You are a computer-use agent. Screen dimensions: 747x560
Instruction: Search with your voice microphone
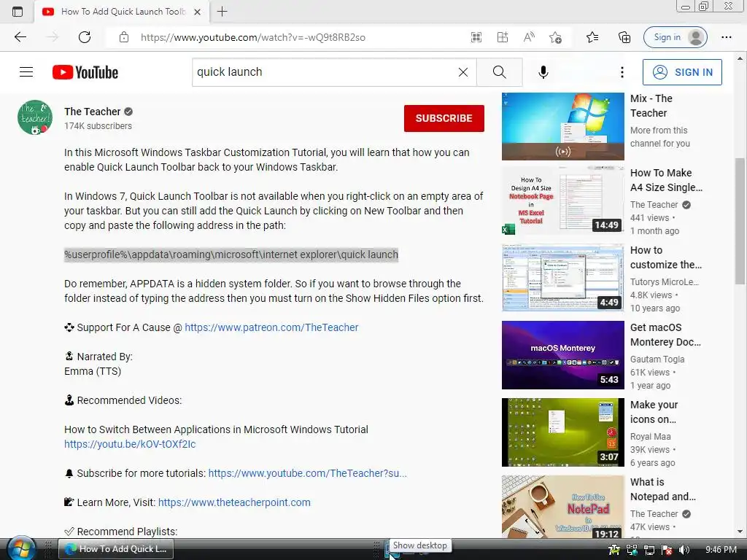point(543,72)
